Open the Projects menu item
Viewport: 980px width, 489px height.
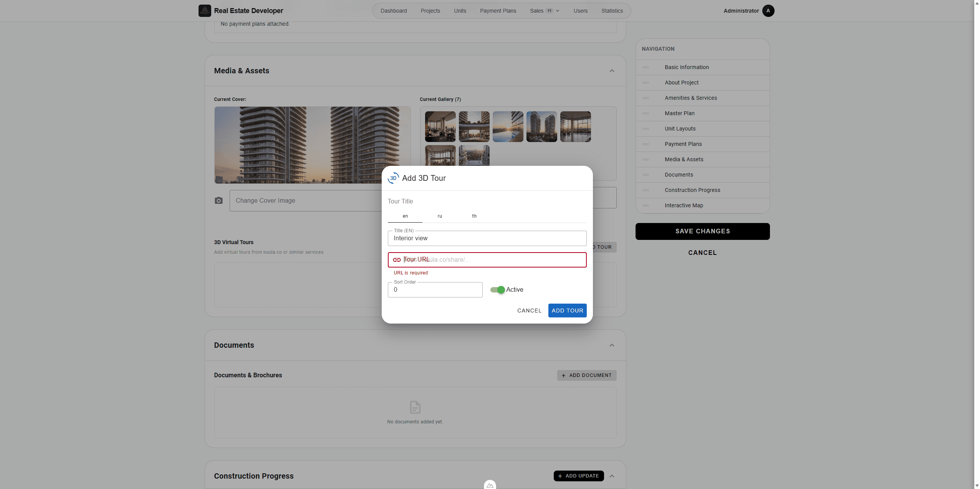coord(430,11)
